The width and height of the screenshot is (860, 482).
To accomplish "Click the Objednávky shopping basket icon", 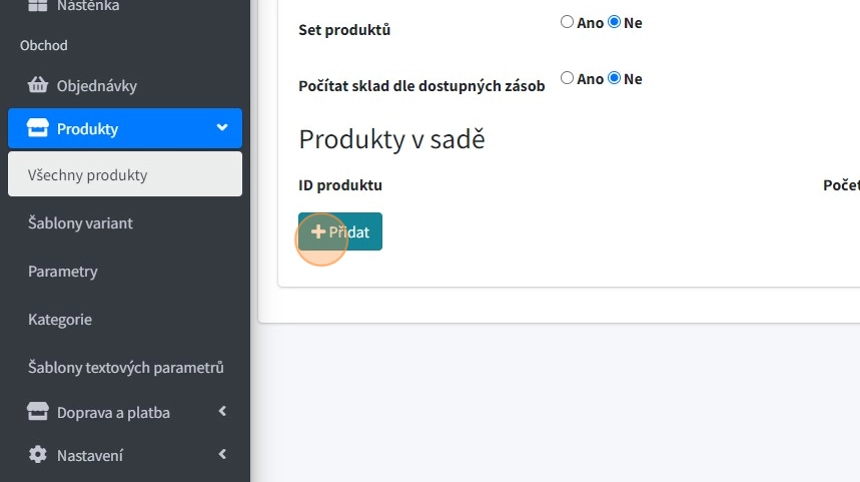I will coord(38,85).
